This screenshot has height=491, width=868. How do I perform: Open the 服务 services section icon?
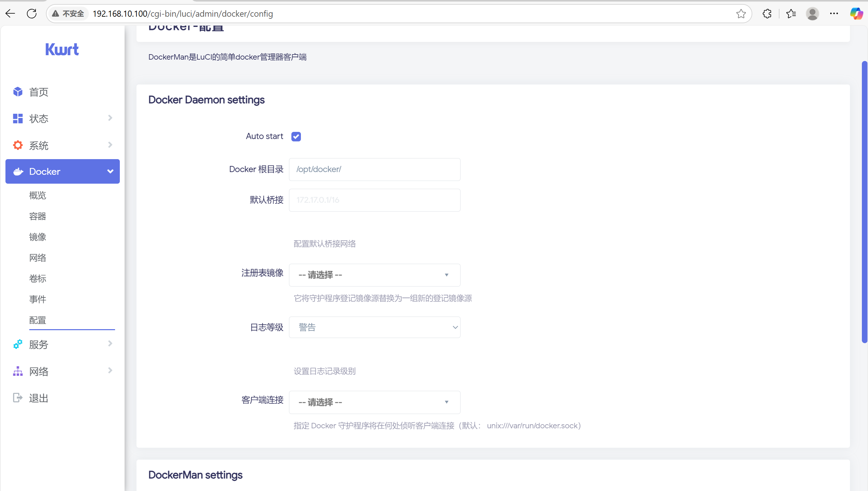point(18,344)
